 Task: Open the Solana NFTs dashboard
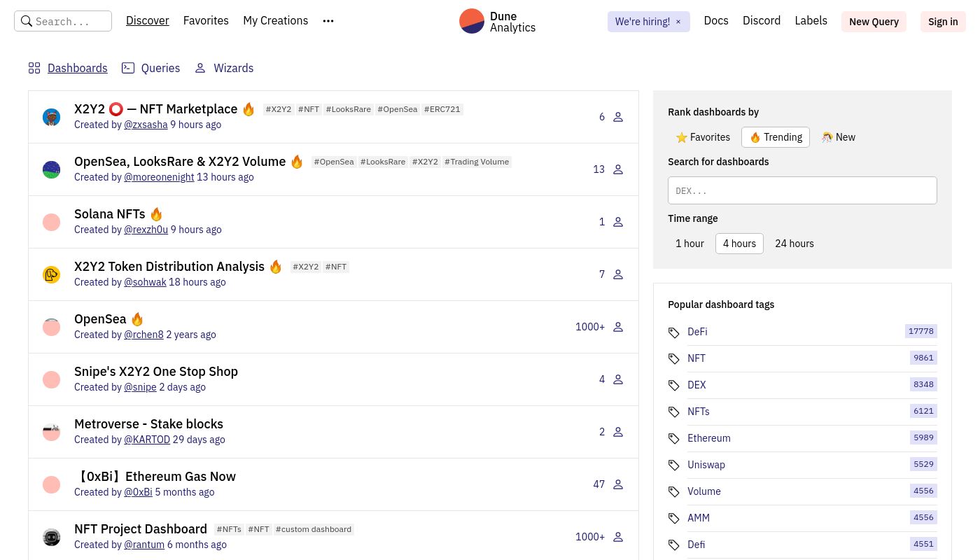(x=110, y=214)
